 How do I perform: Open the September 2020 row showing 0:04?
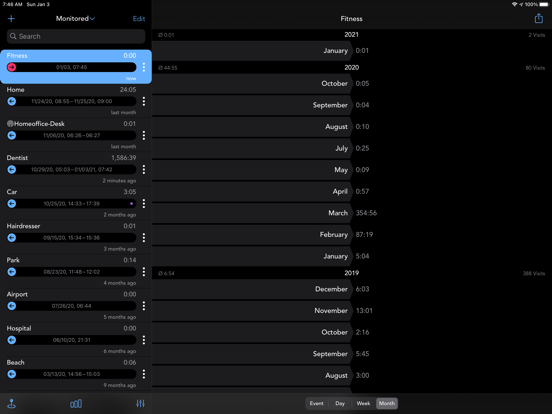[352, 105]
